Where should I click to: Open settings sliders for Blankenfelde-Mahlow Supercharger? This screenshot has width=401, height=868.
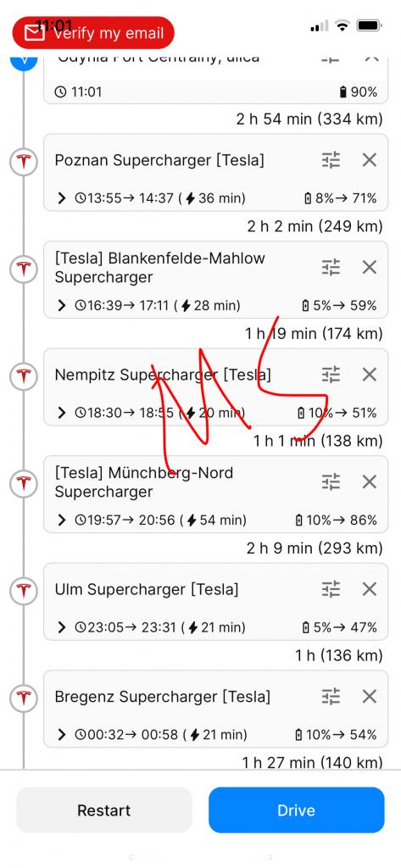(331, 267)
